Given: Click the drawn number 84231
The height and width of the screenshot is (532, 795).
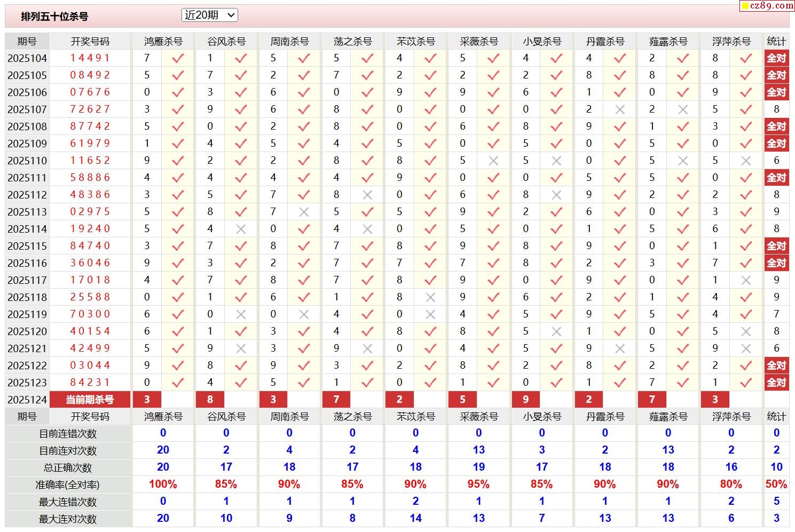Looking at the screenshot, I should pos(90,383).
